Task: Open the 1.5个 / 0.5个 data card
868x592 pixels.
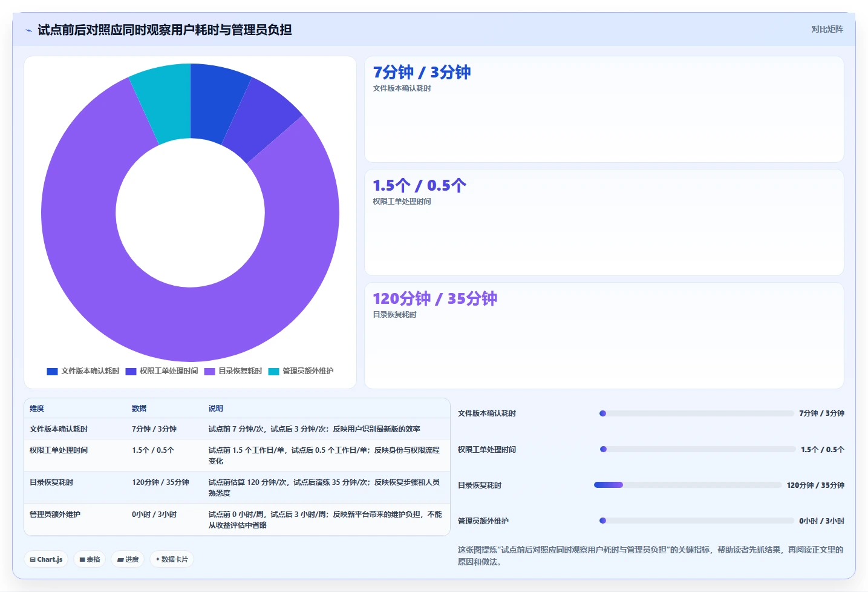Action: tap(604, 222)
